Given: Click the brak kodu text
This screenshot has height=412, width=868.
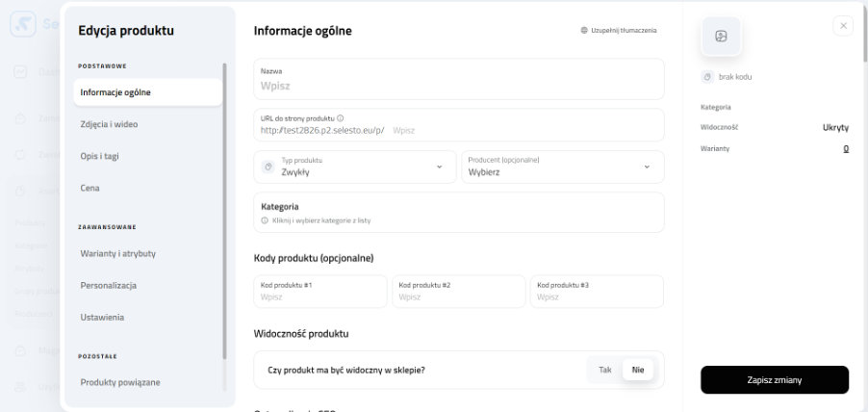Looking at the screenshot, I should click(x=735, y=77).
